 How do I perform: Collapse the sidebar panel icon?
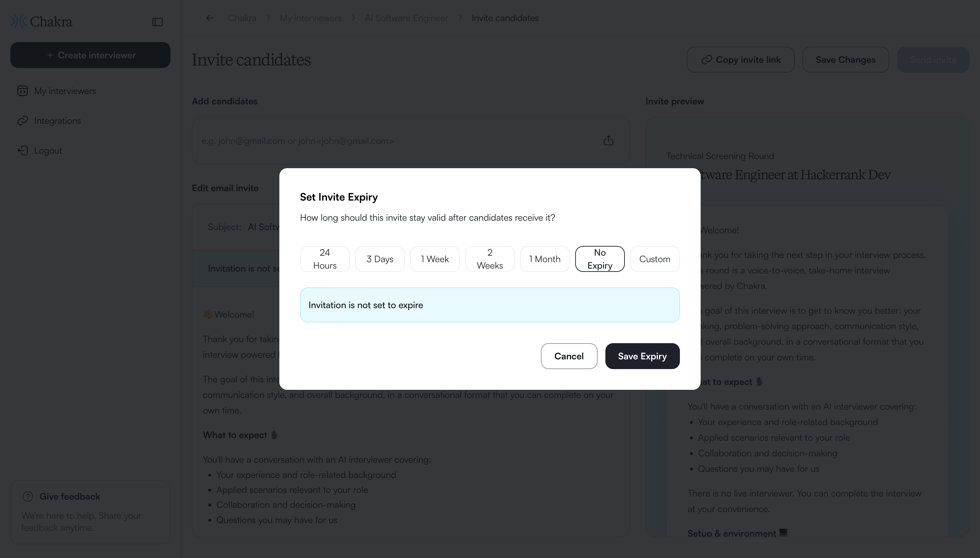coord(157,22)
